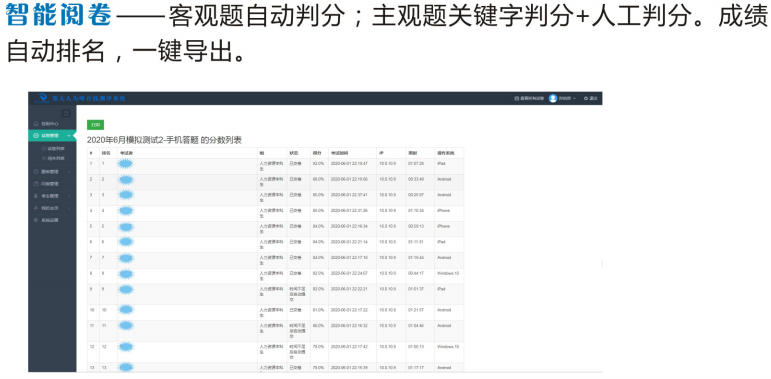Expand the 考生管理 chevron
771x379 pixels.
69,196
